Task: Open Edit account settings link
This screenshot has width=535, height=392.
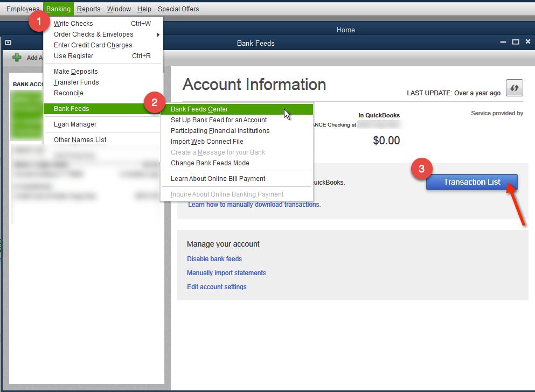Action: [x=217, y=286]
